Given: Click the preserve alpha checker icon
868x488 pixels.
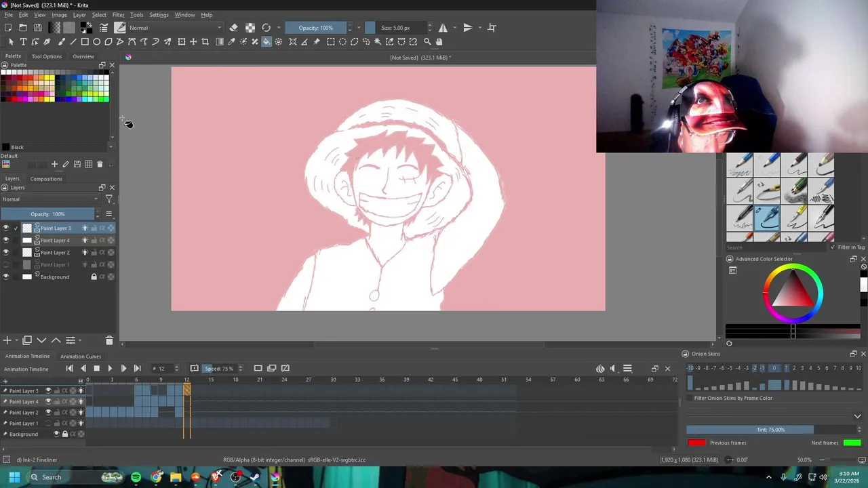Looking at the screenshot, I should (x=250, y=28).
